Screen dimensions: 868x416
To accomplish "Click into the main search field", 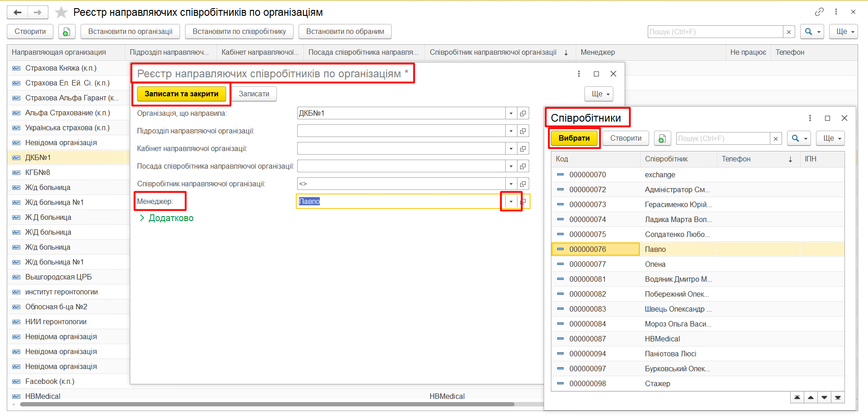I will click(715, 32).
